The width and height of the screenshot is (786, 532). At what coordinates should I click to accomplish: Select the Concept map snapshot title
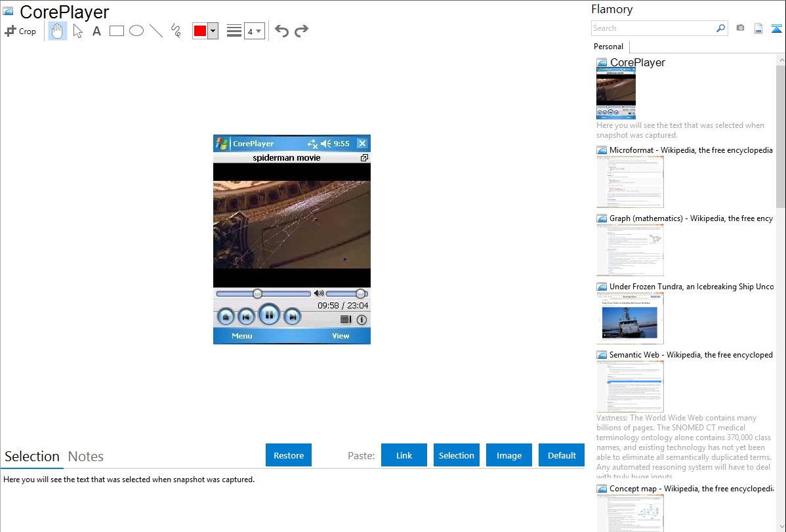pyautogui.click(x=692, y=489)
